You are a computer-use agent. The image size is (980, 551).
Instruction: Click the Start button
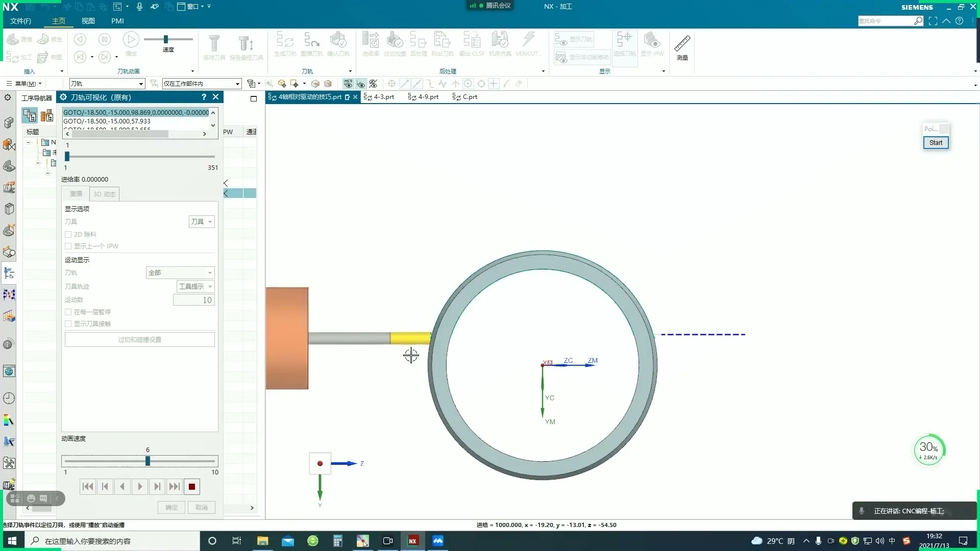tap(936, 143)
